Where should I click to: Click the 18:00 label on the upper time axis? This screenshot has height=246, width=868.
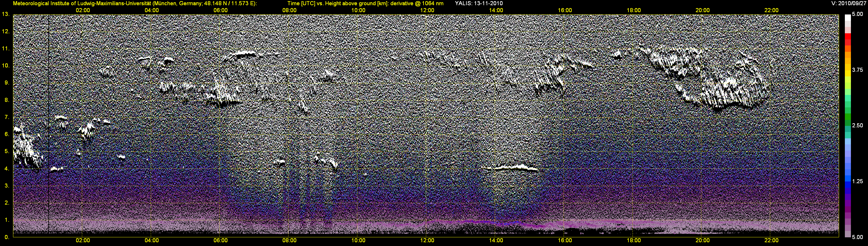634,10
